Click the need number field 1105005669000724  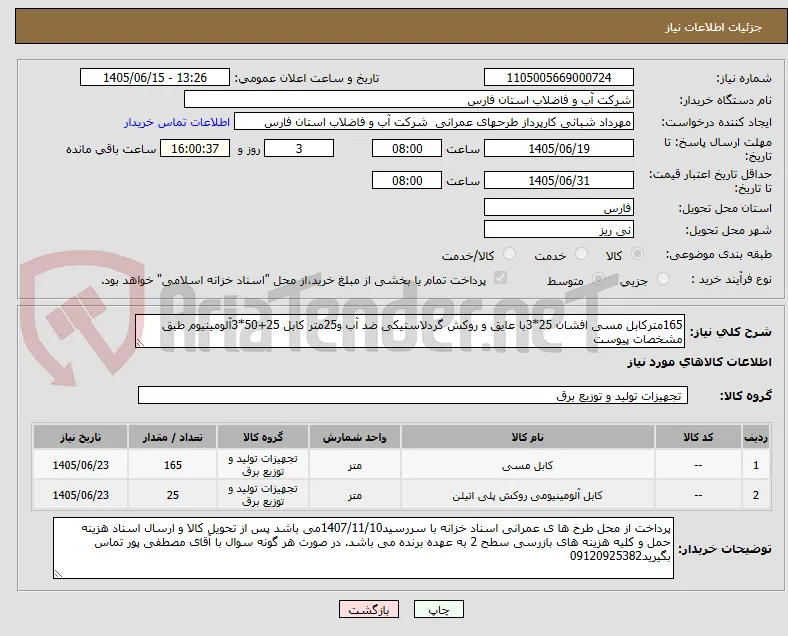[559, 77]
